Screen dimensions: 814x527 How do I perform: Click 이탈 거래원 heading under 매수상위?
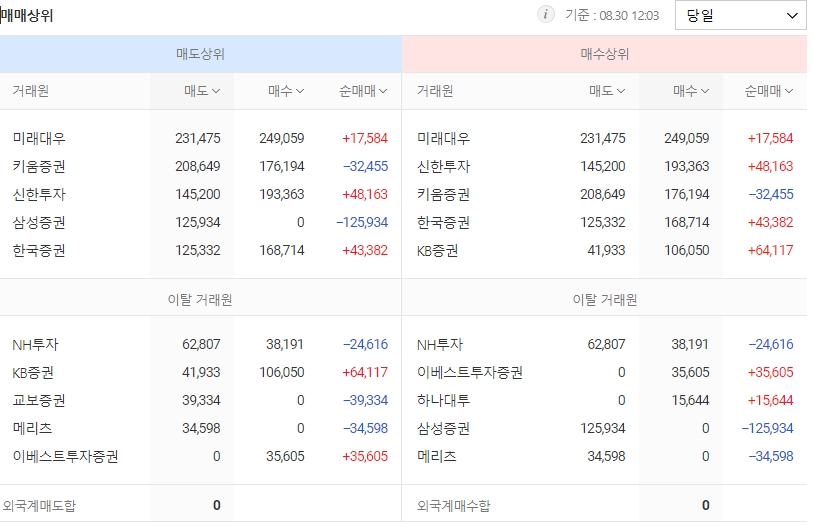(605, 300)
